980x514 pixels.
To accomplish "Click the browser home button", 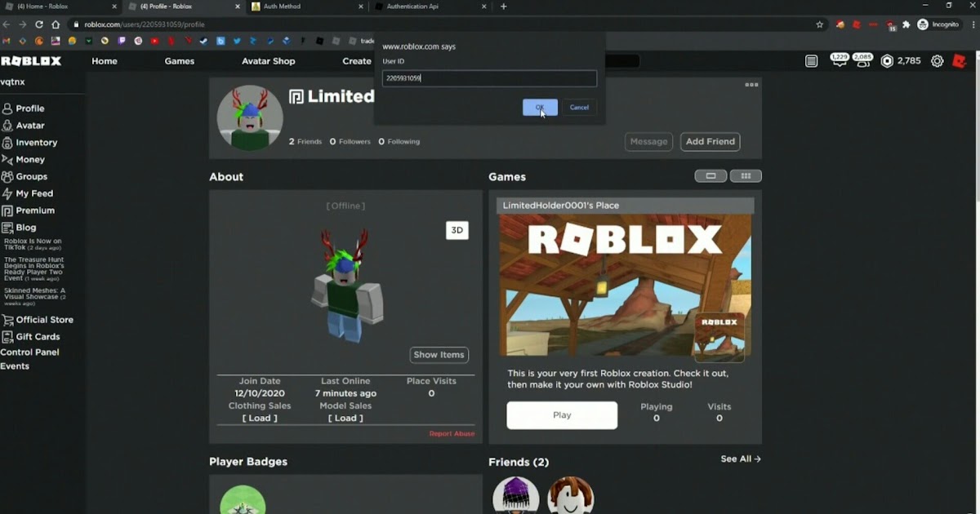I will click(x=55, y=24).
